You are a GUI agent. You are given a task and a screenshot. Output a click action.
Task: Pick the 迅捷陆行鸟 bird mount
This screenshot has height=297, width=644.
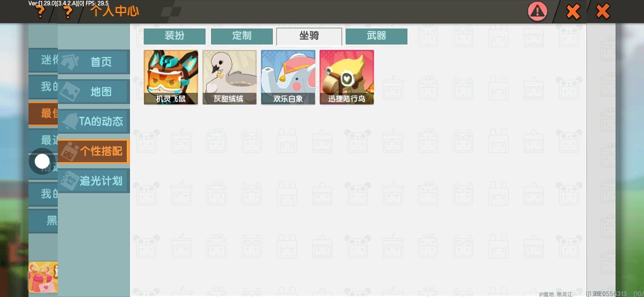[347, 77]
